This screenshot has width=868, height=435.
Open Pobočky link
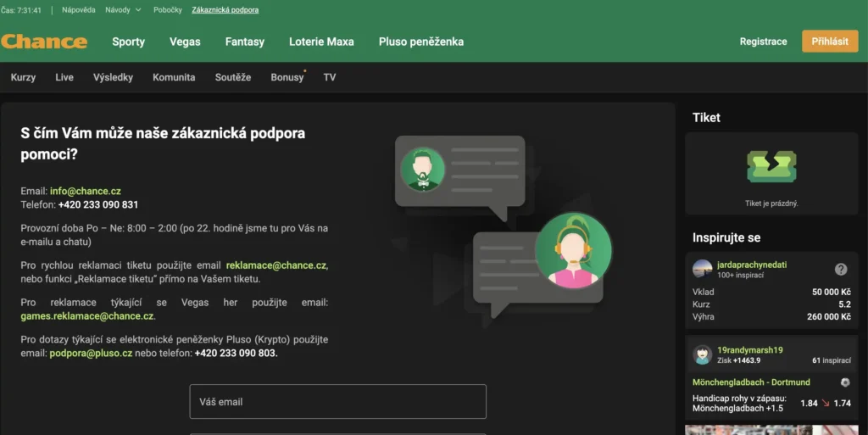(168, 10)
